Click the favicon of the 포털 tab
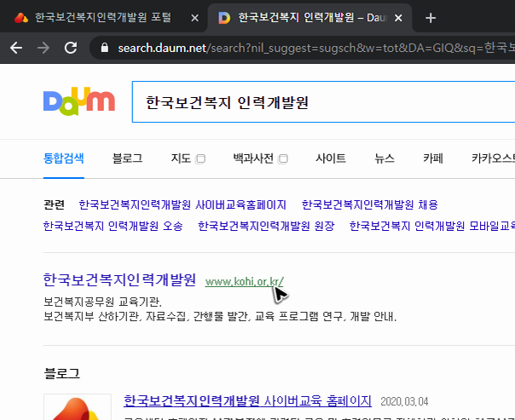Image resolution: width=515 pixels, height=420 pixels. pos(21,18)
